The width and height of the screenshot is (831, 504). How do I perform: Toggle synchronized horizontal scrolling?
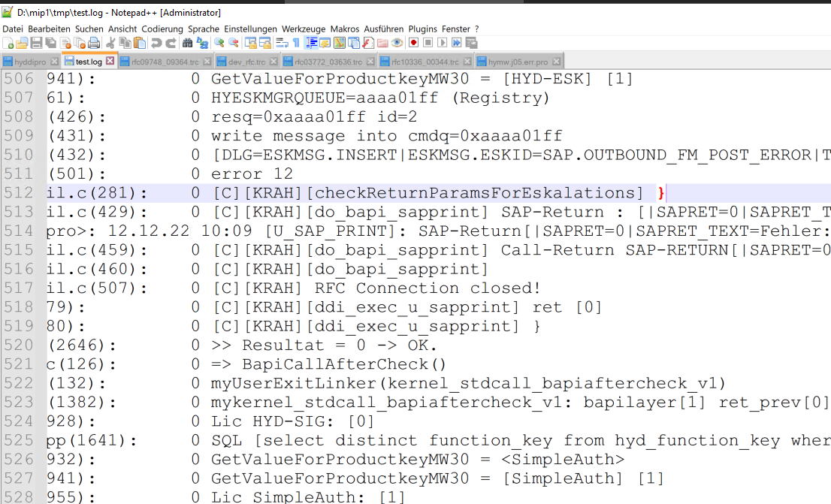point(264,43)
